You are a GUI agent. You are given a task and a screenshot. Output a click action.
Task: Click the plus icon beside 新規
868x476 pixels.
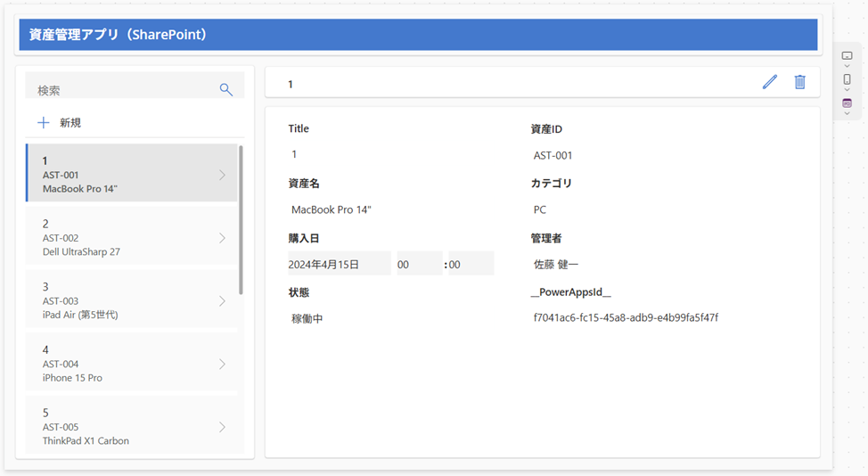(43, 123)
